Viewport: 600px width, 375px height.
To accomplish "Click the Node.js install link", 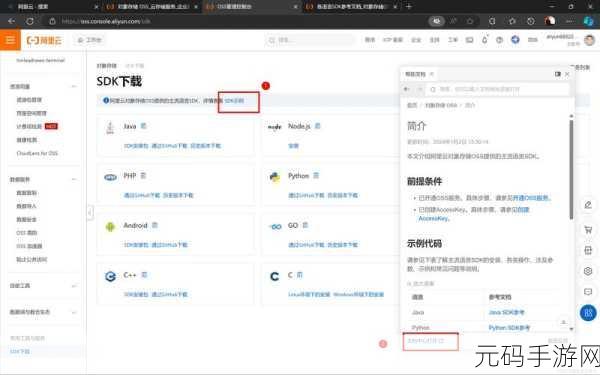I will tap(293, 146).
